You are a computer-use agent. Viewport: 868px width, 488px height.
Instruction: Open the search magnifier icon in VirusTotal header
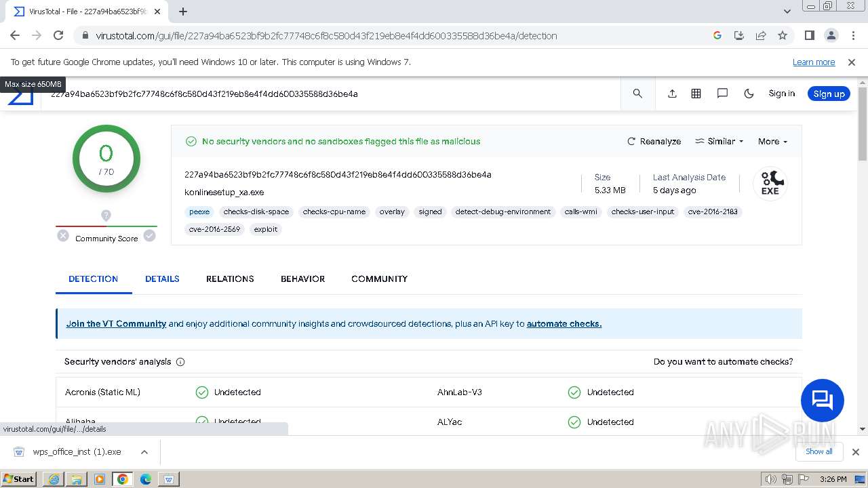click(x=637, y=94)
